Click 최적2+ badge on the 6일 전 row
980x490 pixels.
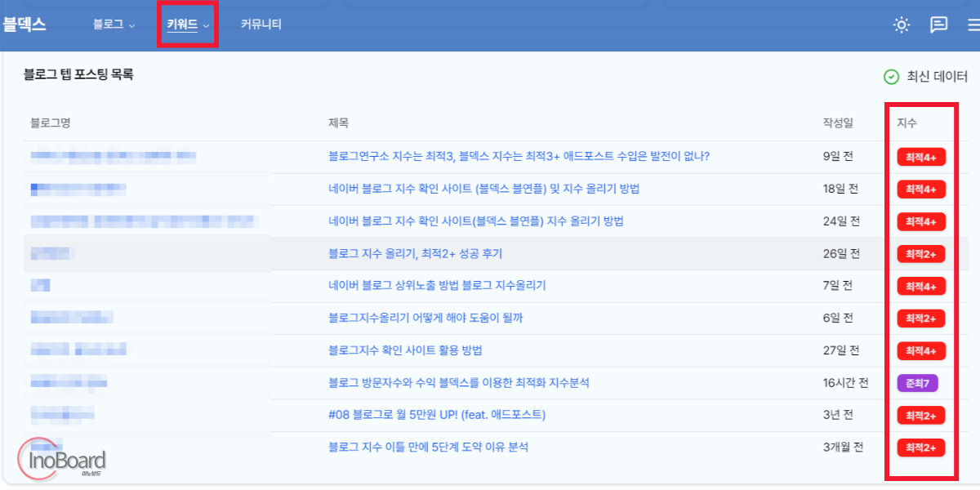(921, 318)
